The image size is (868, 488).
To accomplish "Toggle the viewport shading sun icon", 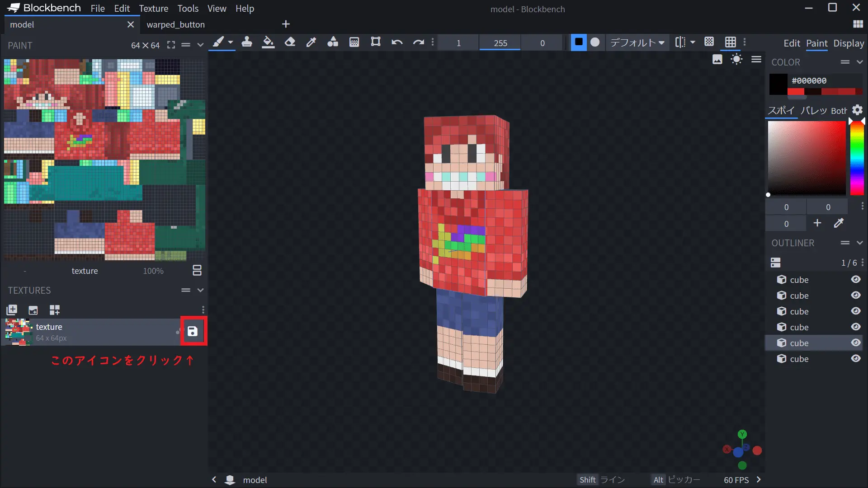I will pos(736,60).
